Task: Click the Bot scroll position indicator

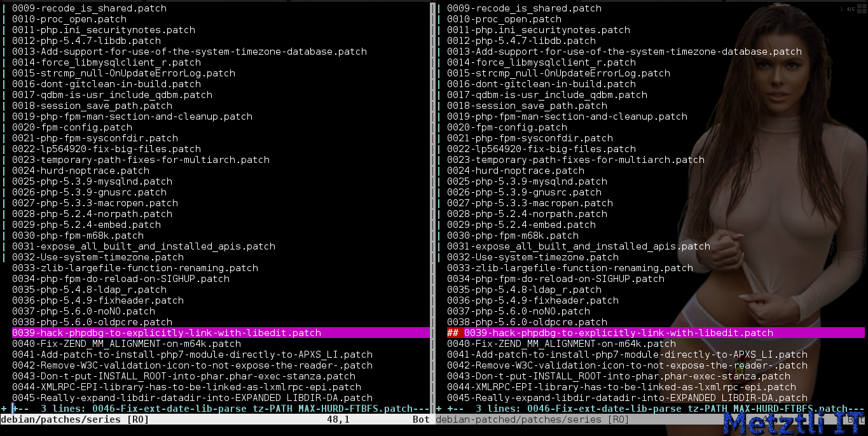Action: pos(421,419)
